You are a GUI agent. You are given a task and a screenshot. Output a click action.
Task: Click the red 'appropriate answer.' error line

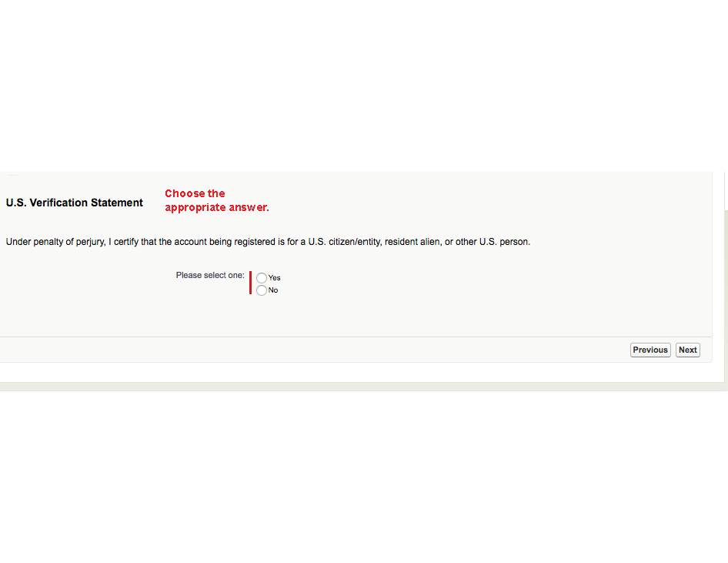[x=216, y=207]
